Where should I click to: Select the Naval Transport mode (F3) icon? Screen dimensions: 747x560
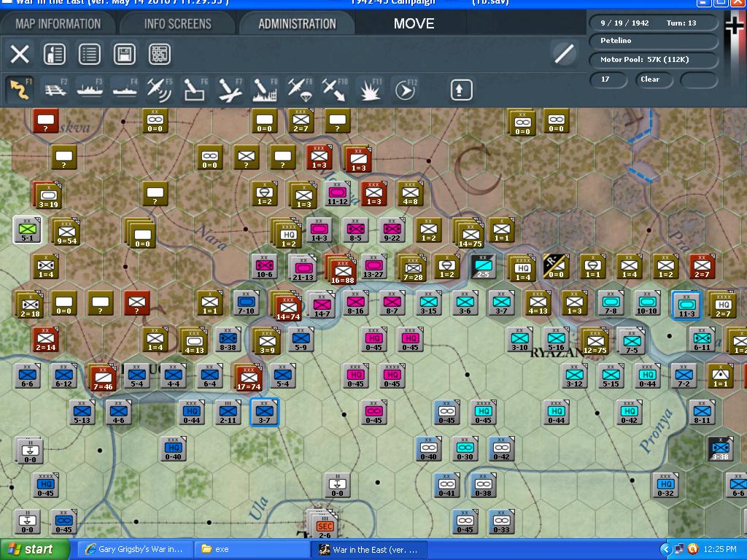(90, 89)
